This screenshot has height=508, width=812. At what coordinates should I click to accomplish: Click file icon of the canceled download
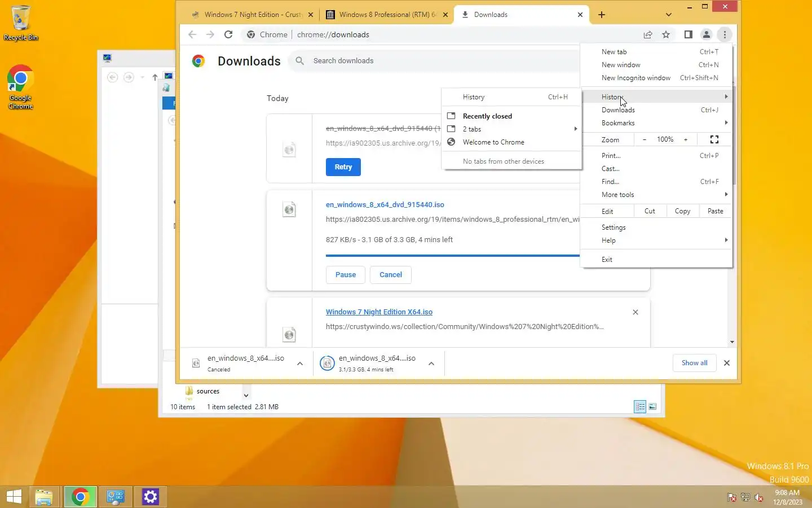(289, 150)
